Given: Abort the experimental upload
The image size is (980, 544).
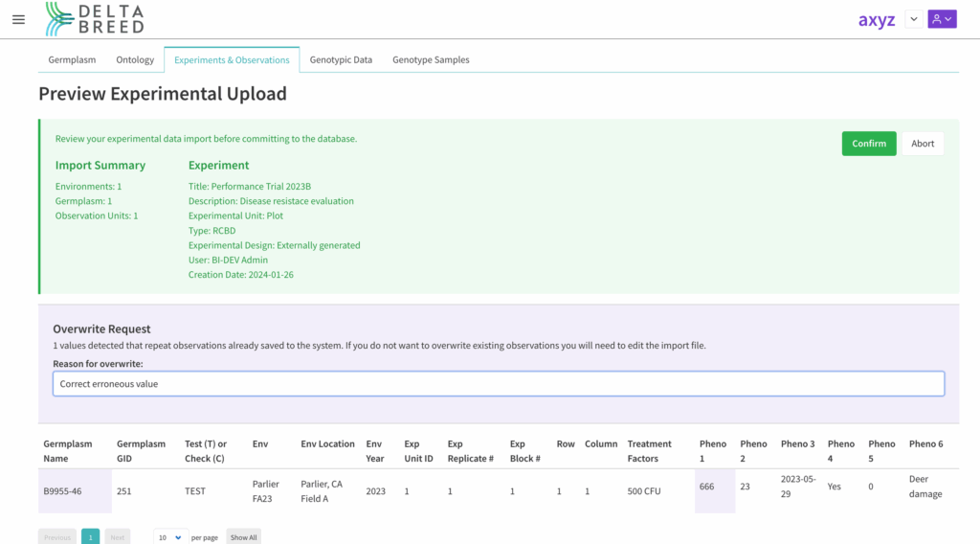Looking at the screenshot, I should [923, 144].
